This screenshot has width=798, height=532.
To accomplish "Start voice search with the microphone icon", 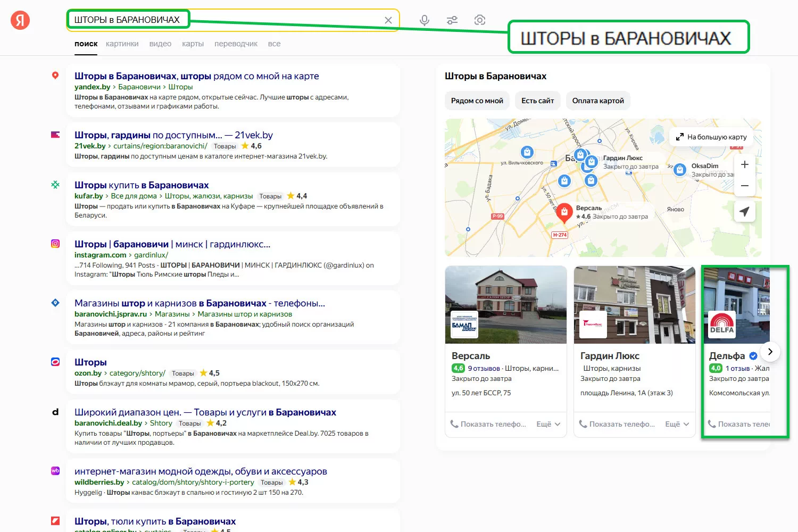I will coord(424,20).
